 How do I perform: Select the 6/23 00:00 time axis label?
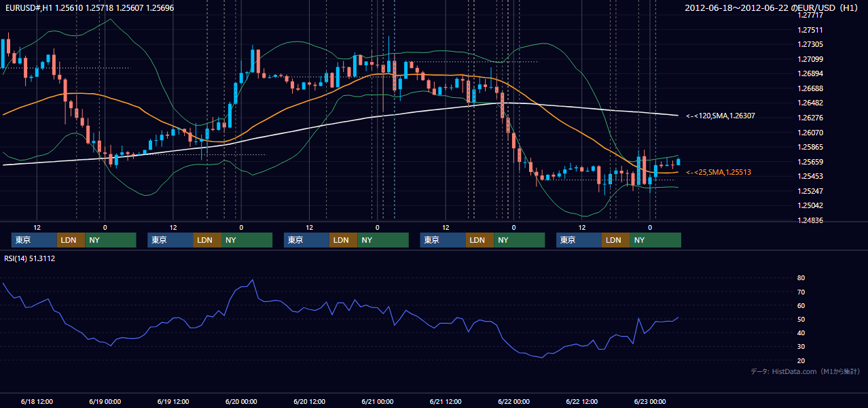(650, 402)
